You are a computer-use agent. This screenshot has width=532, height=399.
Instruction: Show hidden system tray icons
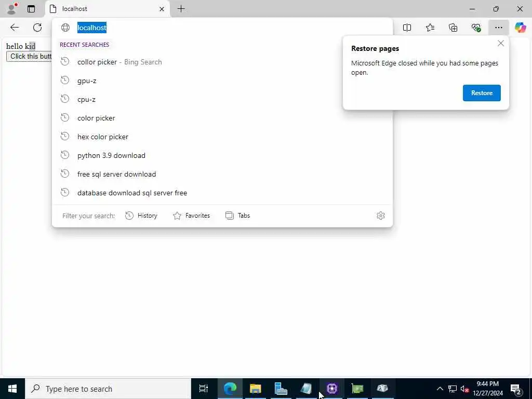pos(440,389)
